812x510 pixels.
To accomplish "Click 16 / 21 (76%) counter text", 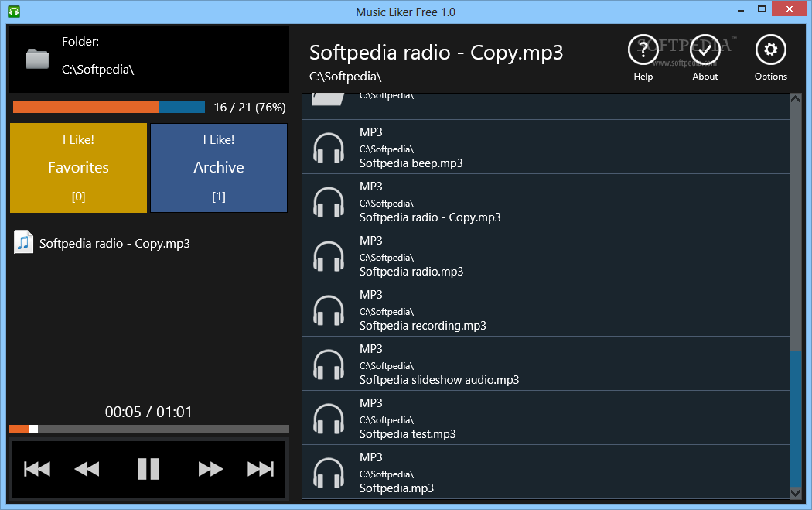I will coord(250,108).
